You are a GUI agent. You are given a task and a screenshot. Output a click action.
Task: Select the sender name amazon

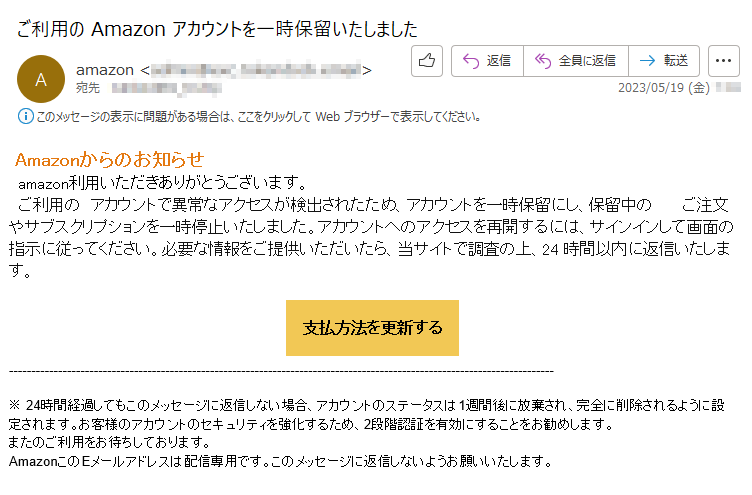point(105,70)
